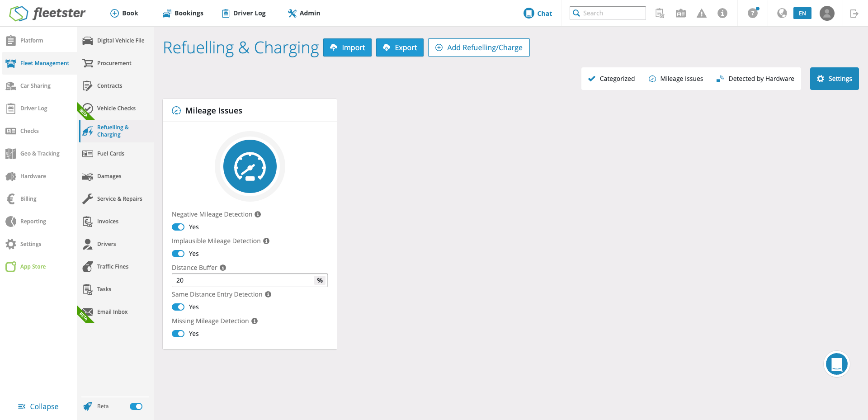Click the Distance Buffer input field
This screenshot has height=420, width=868.
[x=250, y=280]
